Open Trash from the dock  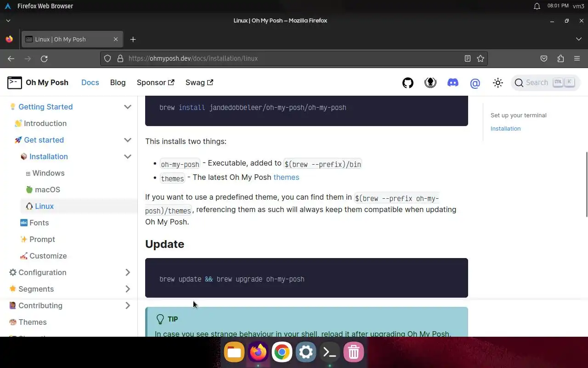tap(354, 352)
